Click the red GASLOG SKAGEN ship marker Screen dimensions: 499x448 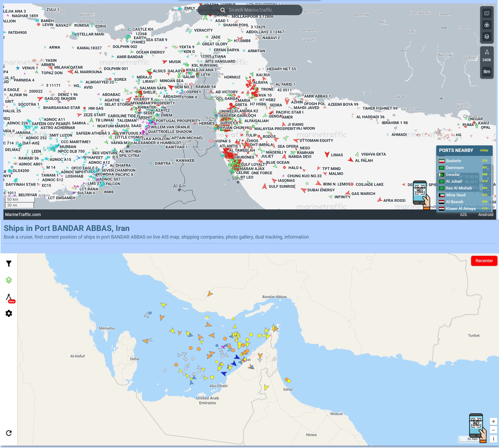tap(40, 99)
